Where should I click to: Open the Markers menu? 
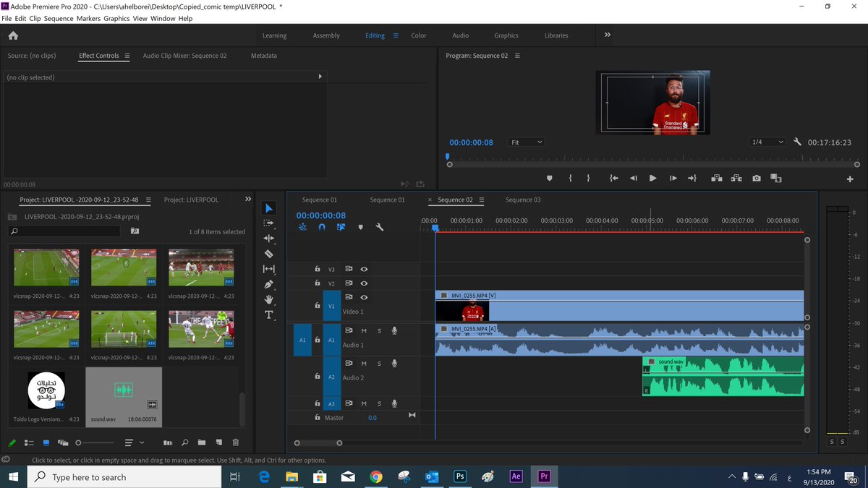click(x=89, y=18)
